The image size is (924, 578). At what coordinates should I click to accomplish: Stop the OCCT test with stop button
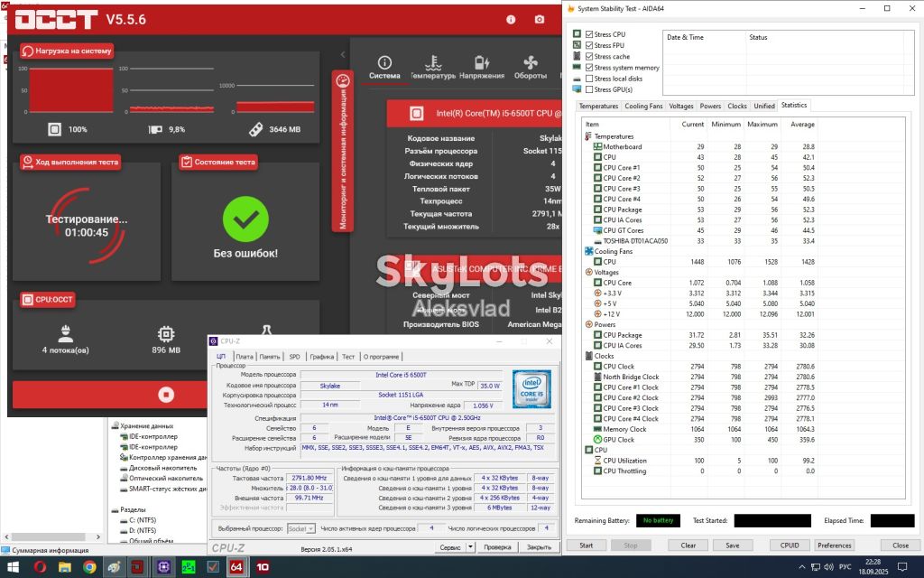click(x=166, y=395)
